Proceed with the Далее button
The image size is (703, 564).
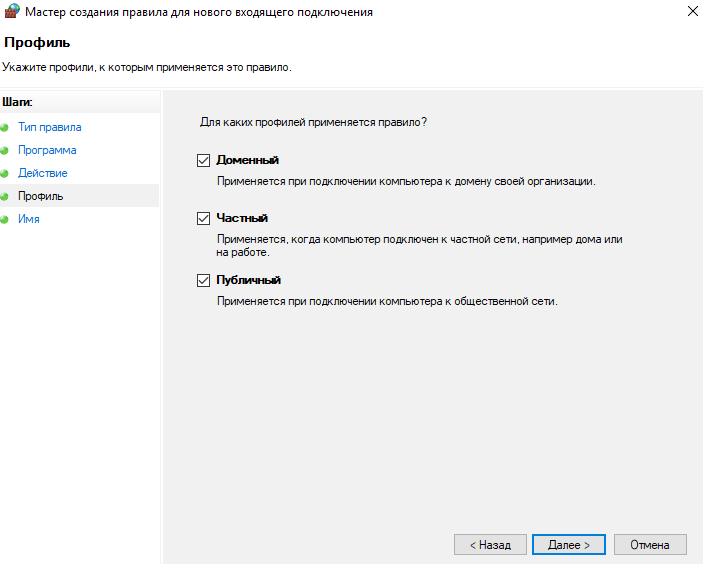(568, 545)
